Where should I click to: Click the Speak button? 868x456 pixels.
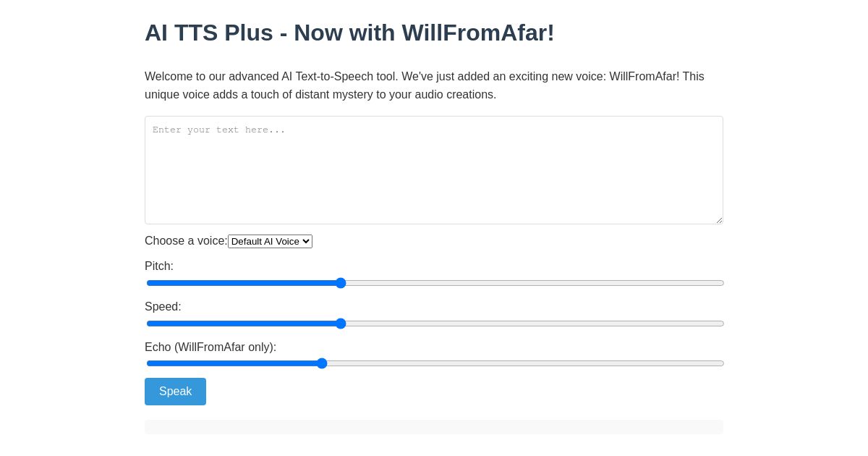click(175, 392)
